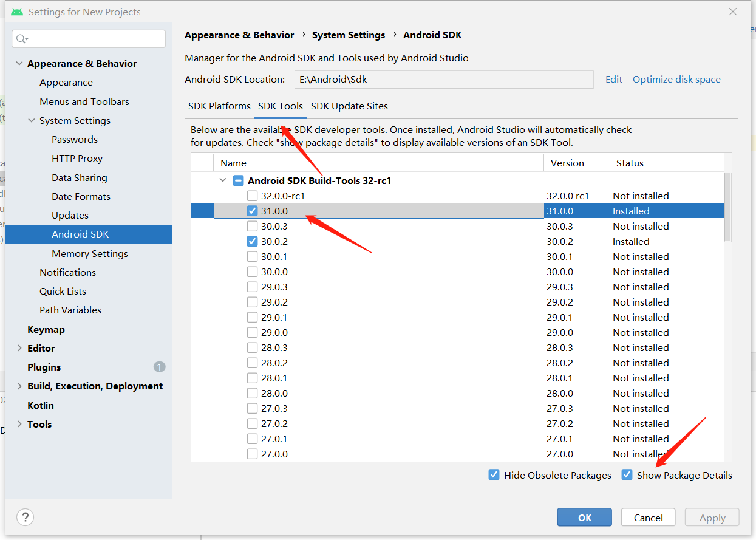This screenshot has height=540, width=756.
Task: Switch to the SDK Platforms tab
Action: [219, 106]
